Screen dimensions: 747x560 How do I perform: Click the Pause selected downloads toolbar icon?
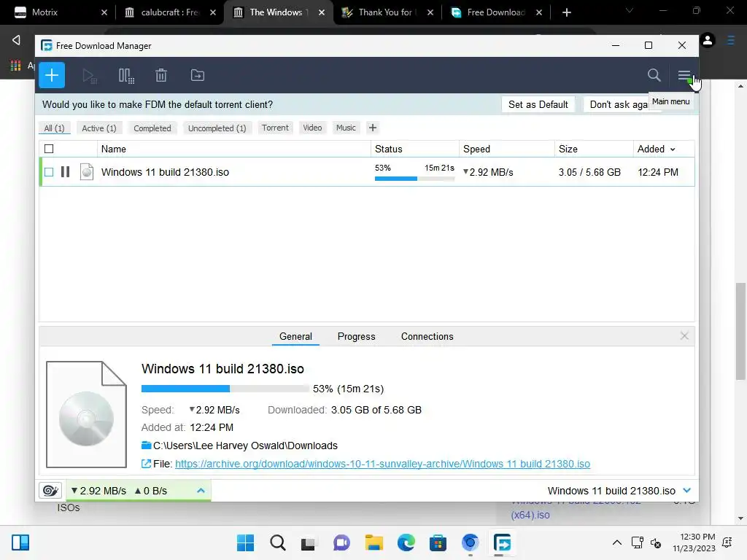click(126, 76)
